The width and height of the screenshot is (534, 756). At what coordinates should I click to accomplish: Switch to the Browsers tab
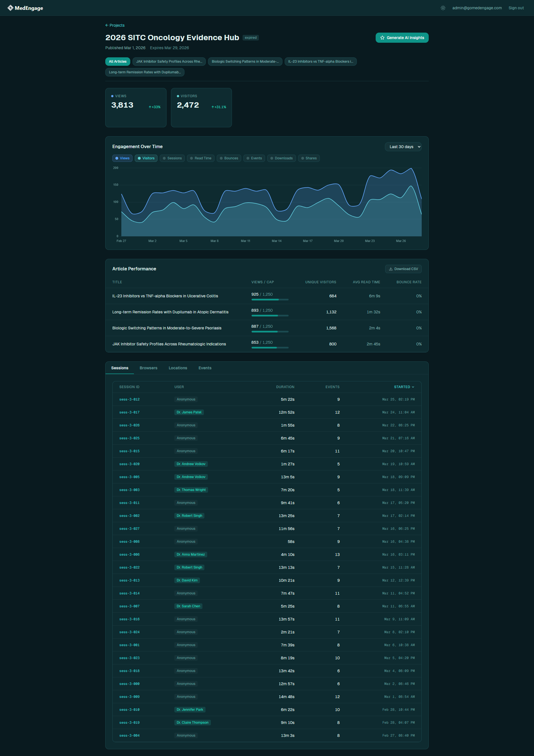tap(148, 368)
